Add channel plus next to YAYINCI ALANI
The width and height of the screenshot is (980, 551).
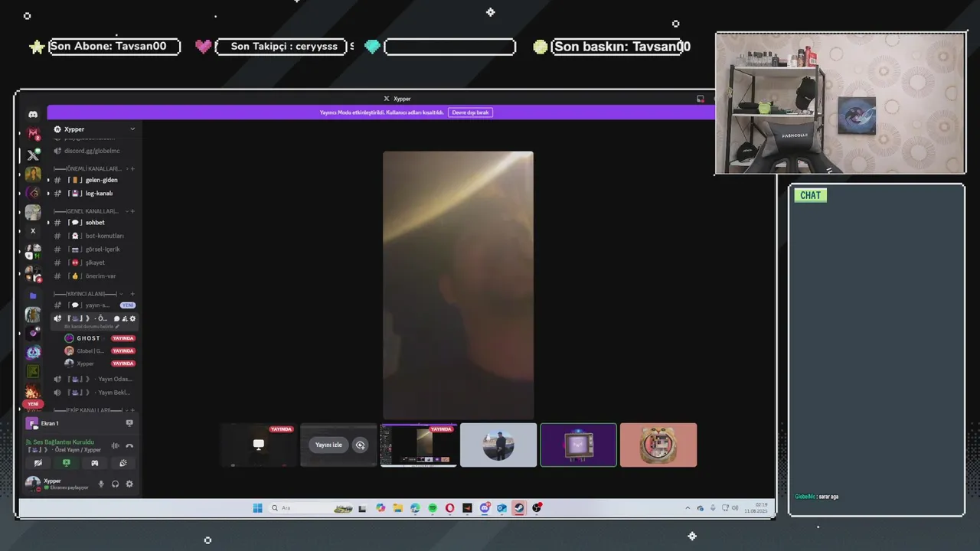132,294
